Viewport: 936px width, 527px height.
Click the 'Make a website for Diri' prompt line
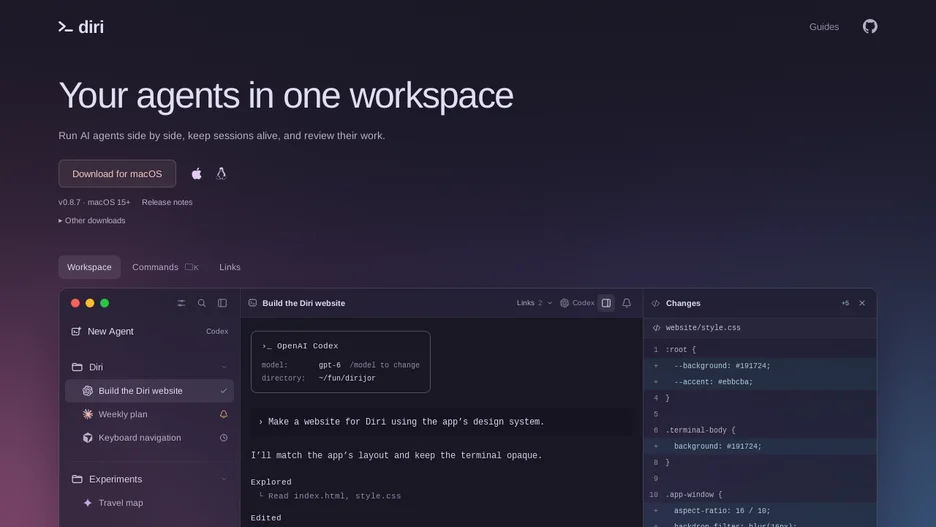442,422
